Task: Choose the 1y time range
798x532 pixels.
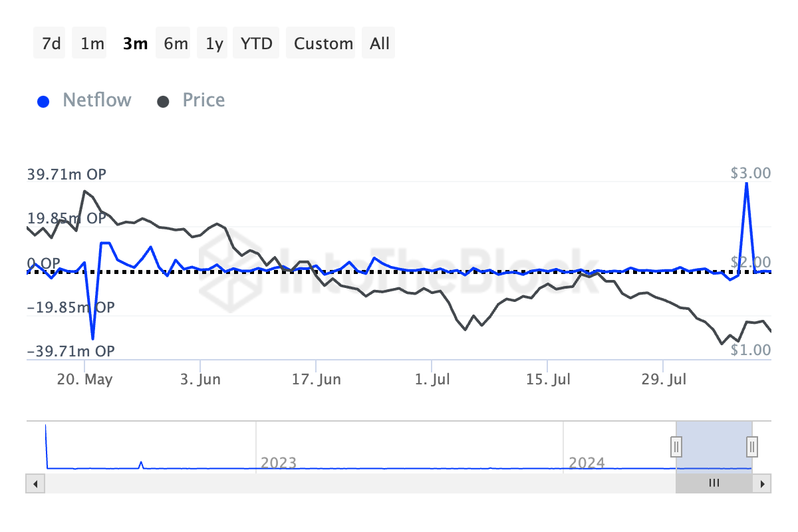Action: [x=214, y=44]
